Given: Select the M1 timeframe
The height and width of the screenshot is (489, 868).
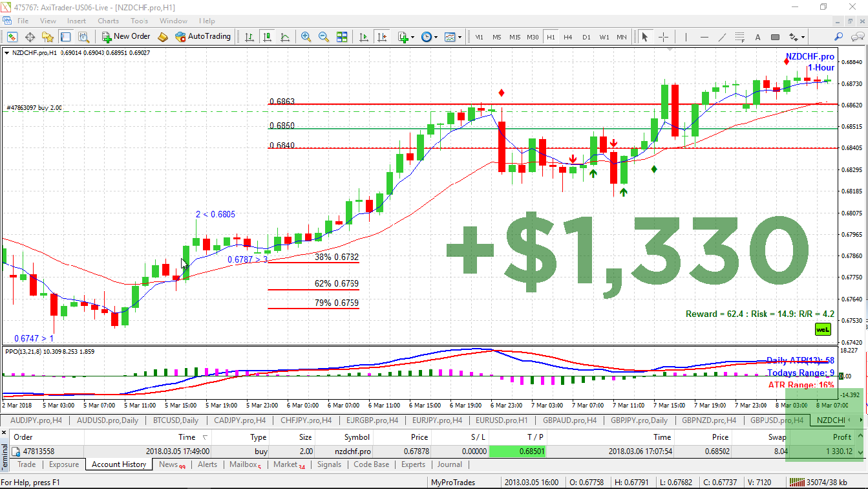Looking at the screenshot, I should coord(479,37).
